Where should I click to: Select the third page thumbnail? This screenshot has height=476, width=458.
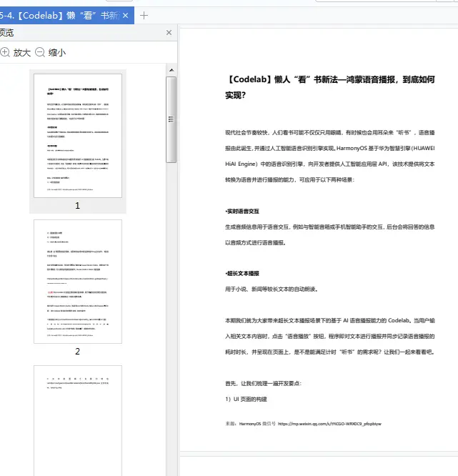pyautogui.click(x=78, y=420)
